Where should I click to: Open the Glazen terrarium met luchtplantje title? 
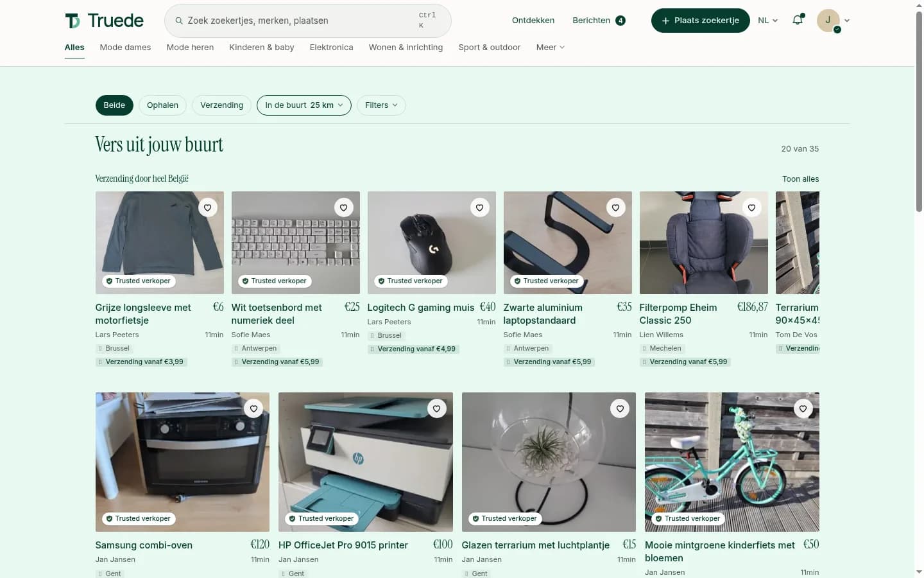536,545
